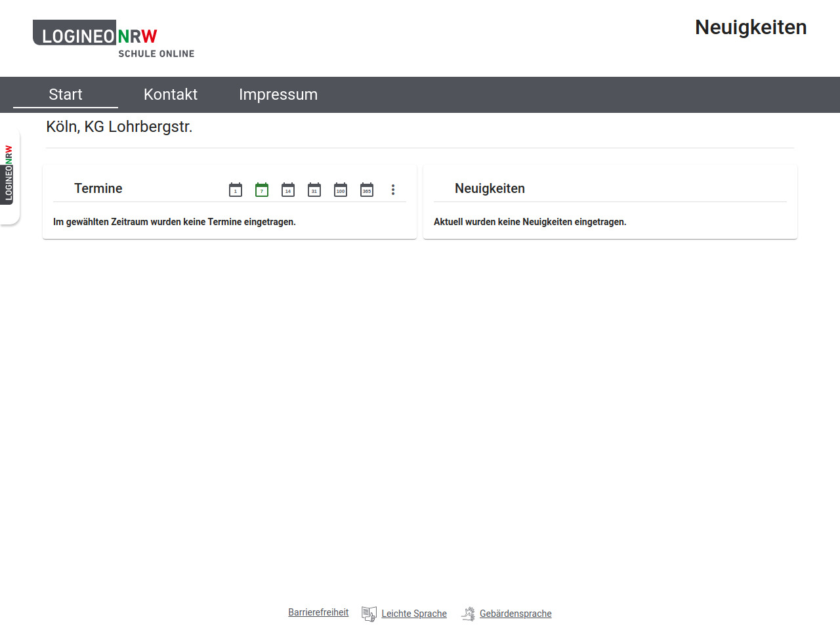
Task: Go to the Kontakt menu item
Action: 171,94
